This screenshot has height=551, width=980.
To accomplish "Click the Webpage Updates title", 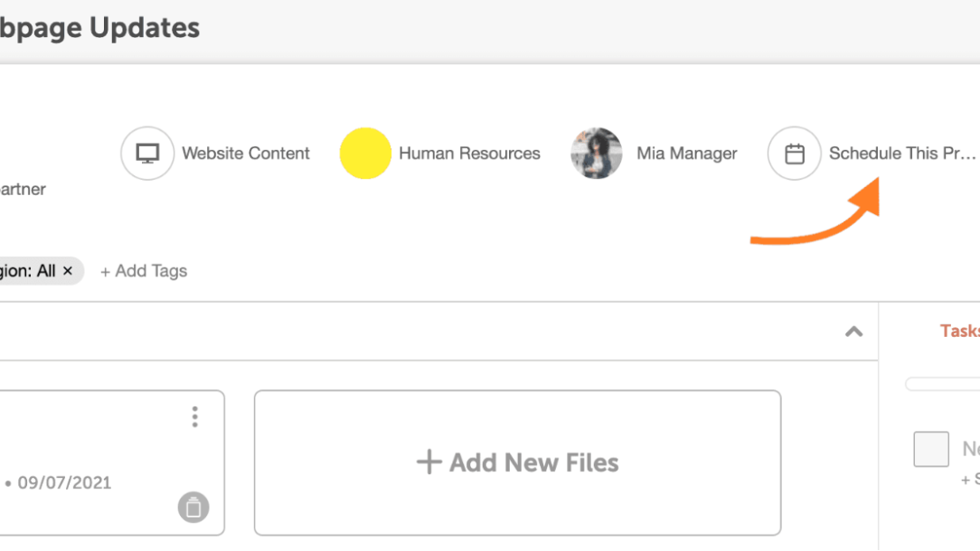I will [x=100, y=28].
